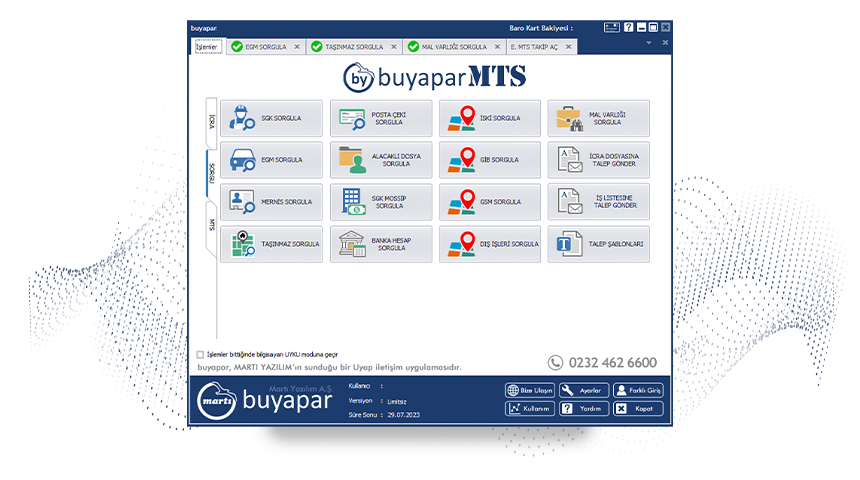The width and height of the screenshot is (860, 480).
Task: Click the phone number 0232 462 6600
Action: click(613, 363)
